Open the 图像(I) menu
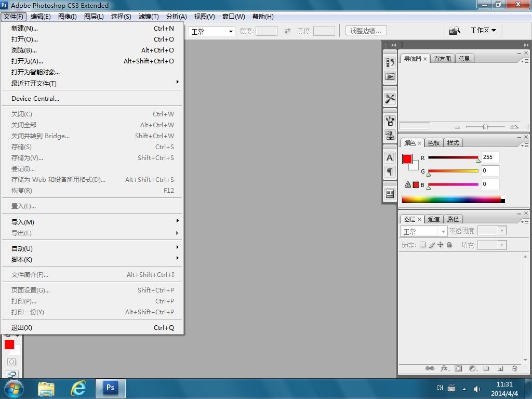532x399 pixels. 67,16
